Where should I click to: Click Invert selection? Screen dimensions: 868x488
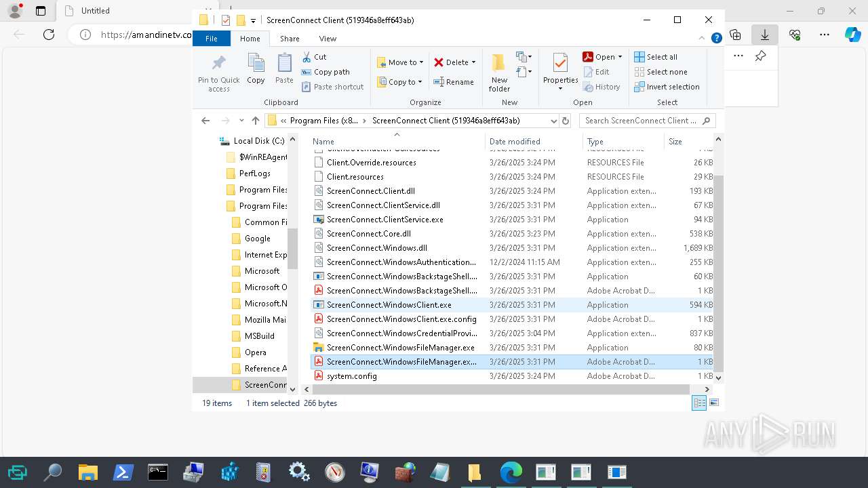click(x=667, y=87)
